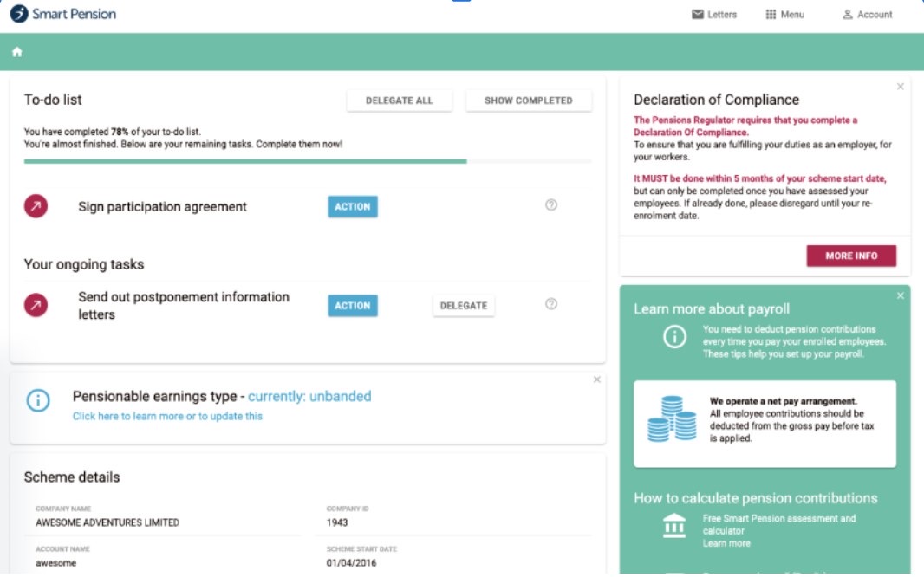Click the Account person icon

pyautogui.click(x=848, y=14)
